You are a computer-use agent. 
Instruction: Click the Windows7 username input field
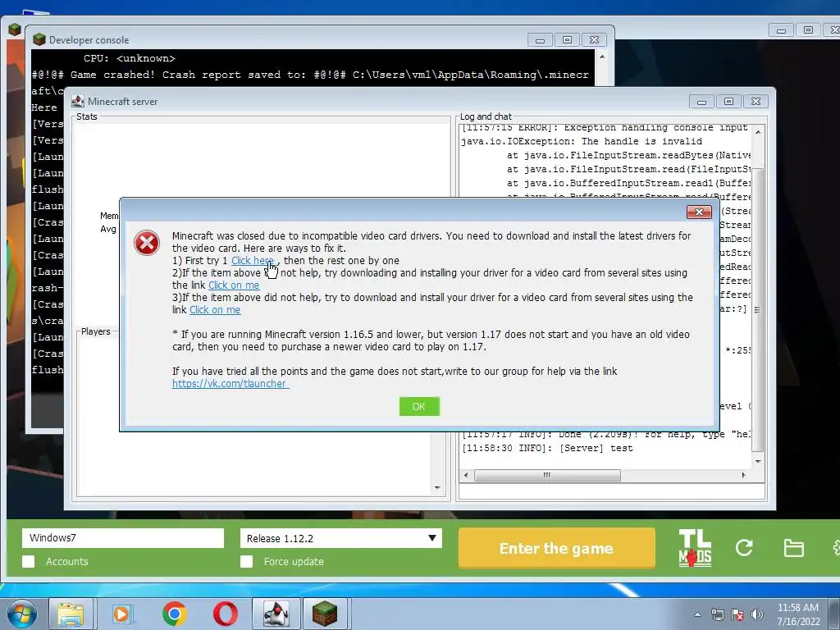(x=123, y=538)
